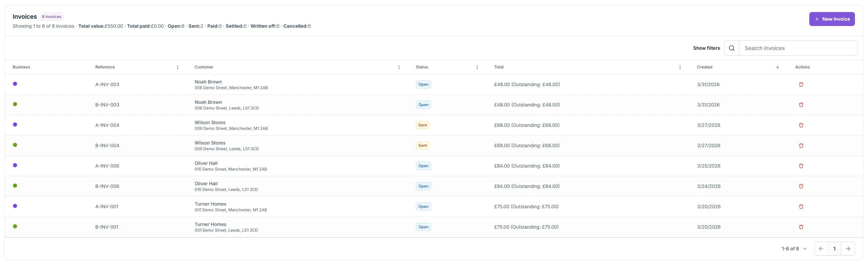The image size is (868, 265).
Task: Delete invoice A-INV-004
Action: pos(801,125)
